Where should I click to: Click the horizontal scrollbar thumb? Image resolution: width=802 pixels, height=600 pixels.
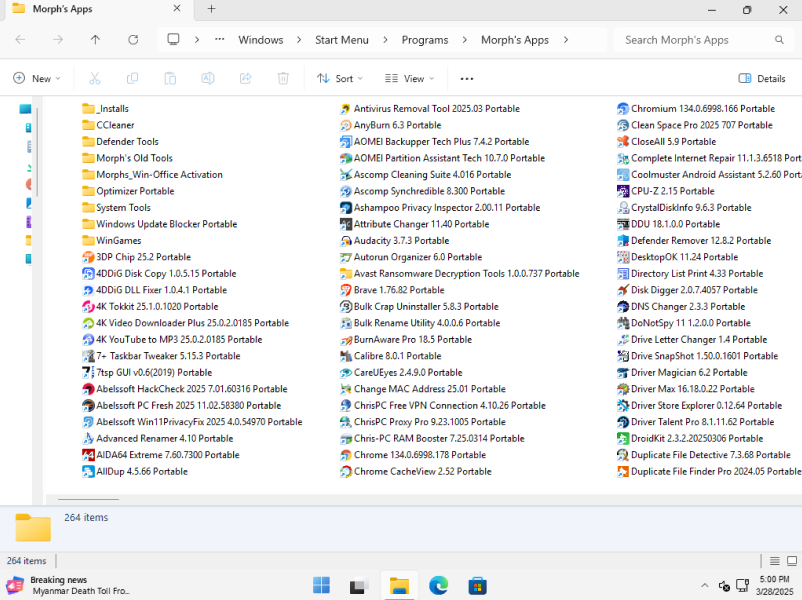point(88,499)
